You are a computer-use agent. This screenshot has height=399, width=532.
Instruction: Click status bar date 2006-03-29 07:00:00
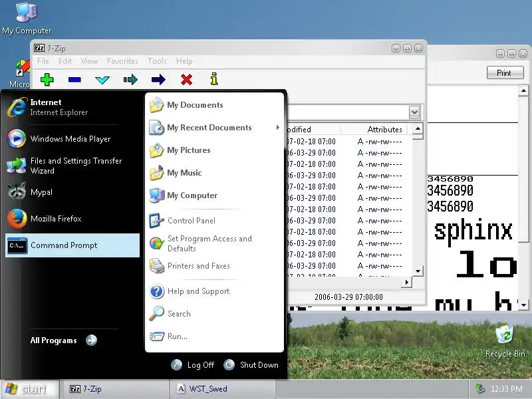point(348,297)
